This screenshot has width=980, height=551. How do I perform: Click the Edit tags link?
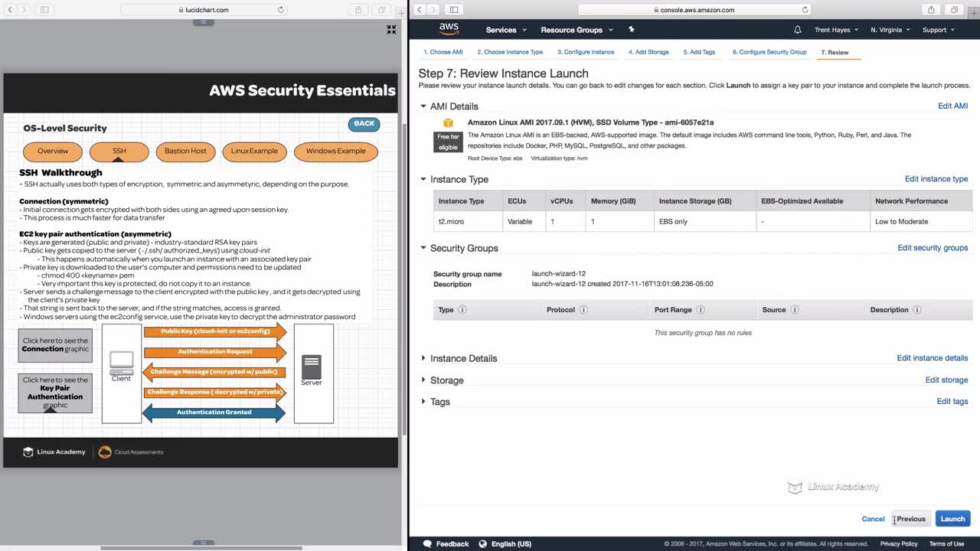point(952,402)
